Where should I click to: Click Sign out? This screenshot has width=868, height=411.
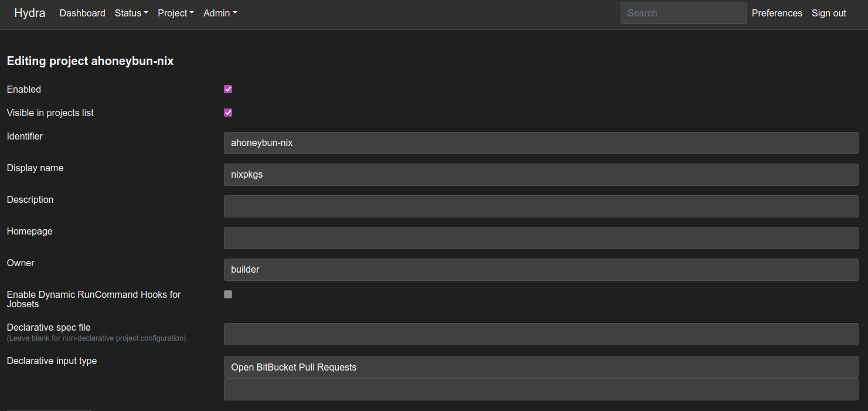tap(829, 13)
